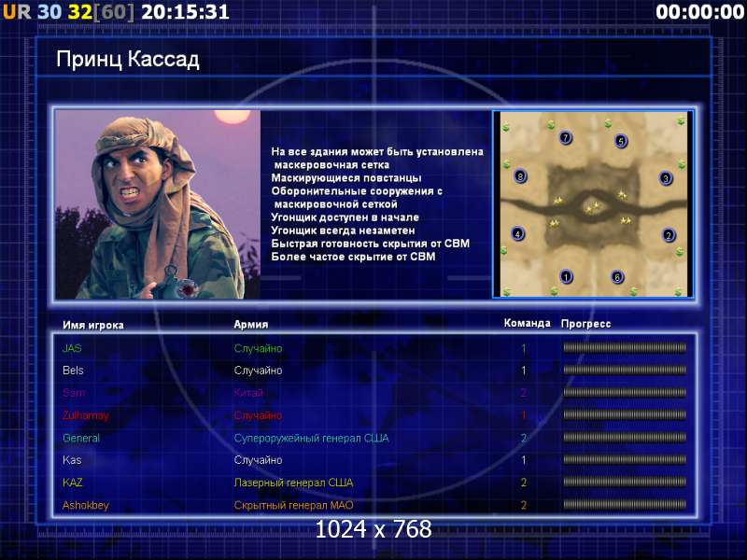The width and height of the screenshot is (747, 560).
Task: Click the 'Команда' column header
Action: coord(527,323)
